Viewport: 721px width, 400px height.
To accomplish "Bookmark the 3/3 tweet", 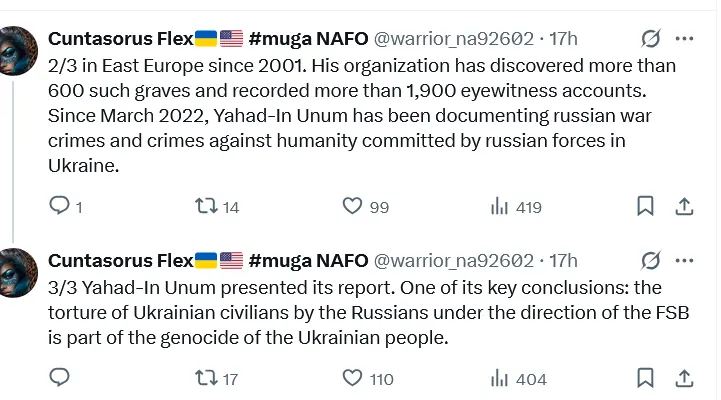I will click(x=646, y=378).
